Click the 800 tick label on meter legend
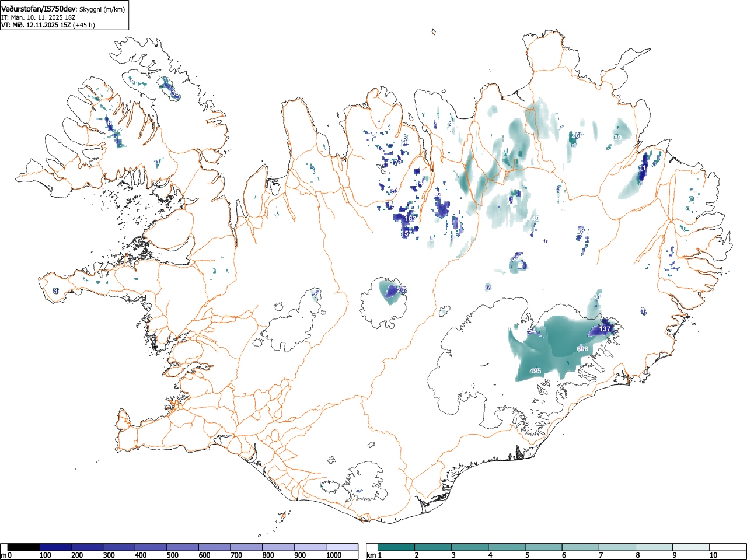The image size is (747, 560). click(x=268, y=555)
